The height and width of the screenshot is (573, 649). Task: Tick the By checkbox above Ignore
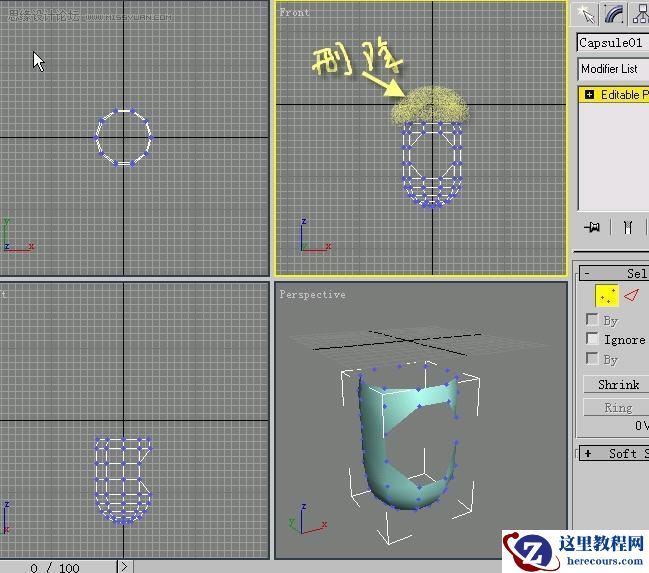(x=592, y=319)
